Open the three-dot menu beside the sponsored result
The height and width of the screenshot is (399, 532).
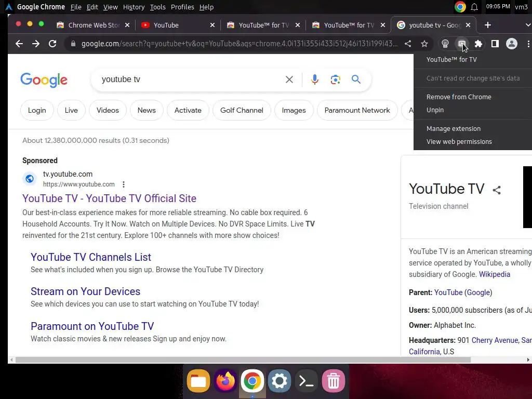124,184
